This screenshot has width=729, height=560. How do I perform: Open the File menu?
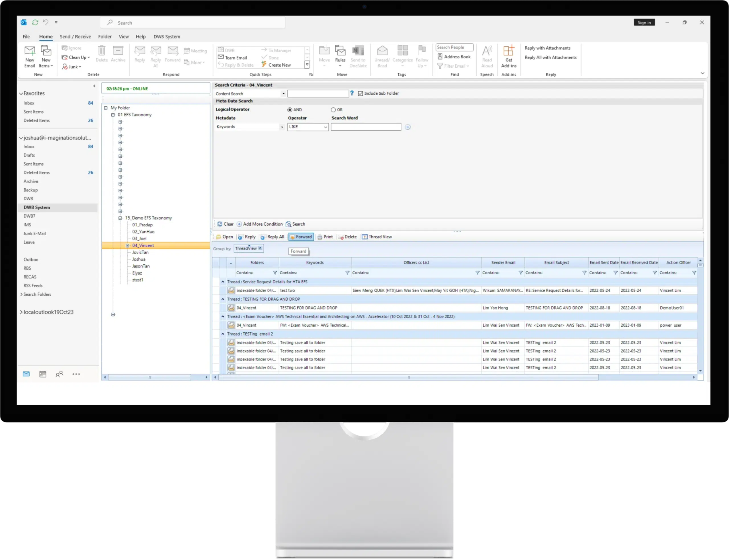26,37
